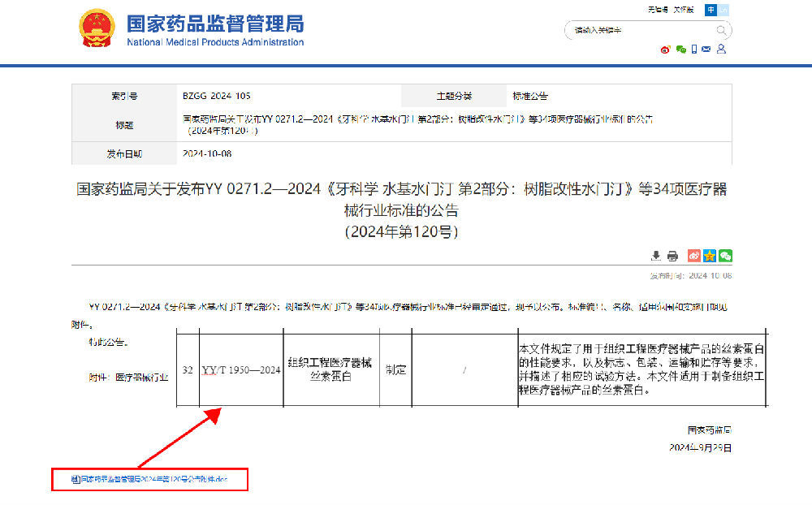Open the 无障碍 accessibility mode
This screenshot has width=812, height=505.
tap(657, 10)
